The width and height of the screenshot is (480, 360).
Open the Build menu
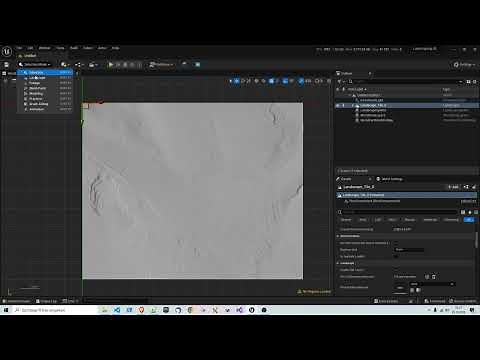pyautogui.click(x=74, y=48)
